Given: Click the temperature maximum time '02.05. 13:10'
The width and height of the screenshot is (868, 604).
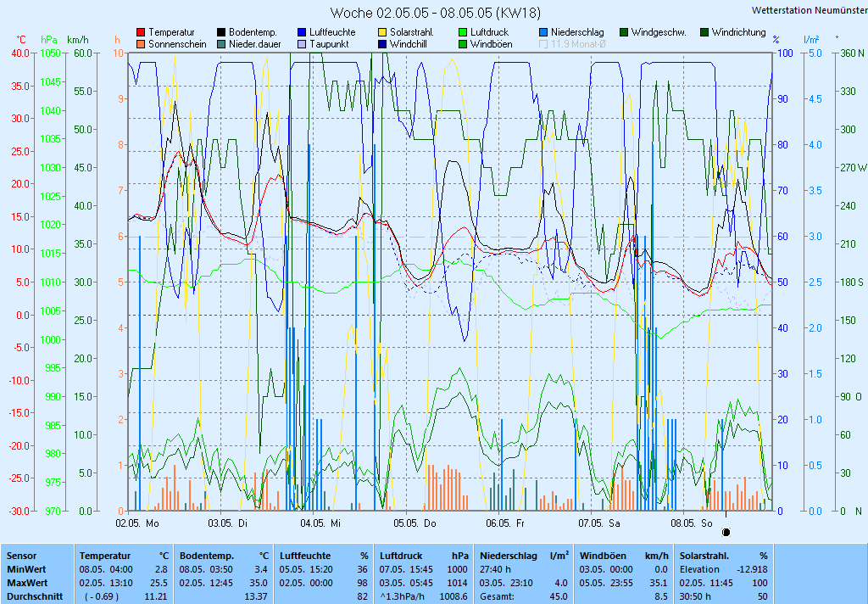Looking at the screenshot, I should pos(106,583).
